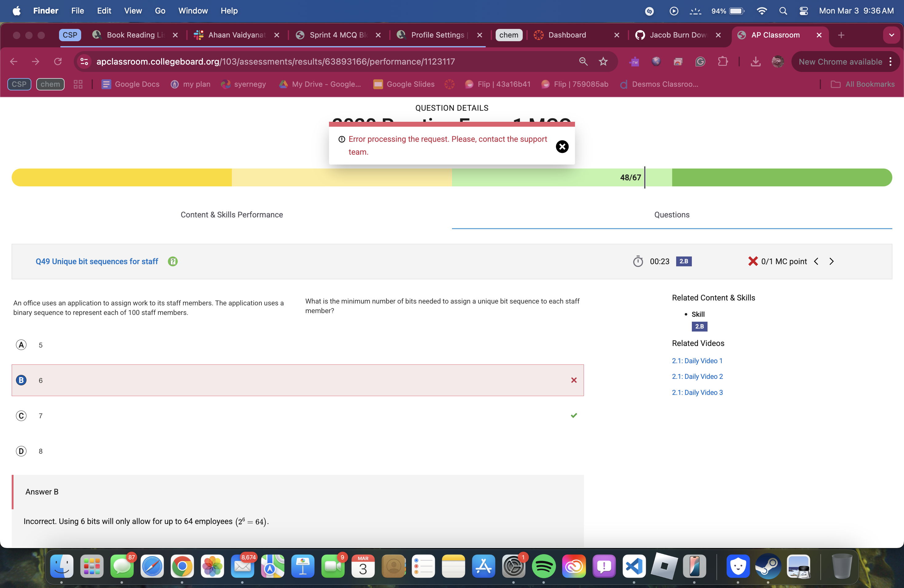
Task: Switch to the Dashboard browser tab
Action: coord(567,35)
